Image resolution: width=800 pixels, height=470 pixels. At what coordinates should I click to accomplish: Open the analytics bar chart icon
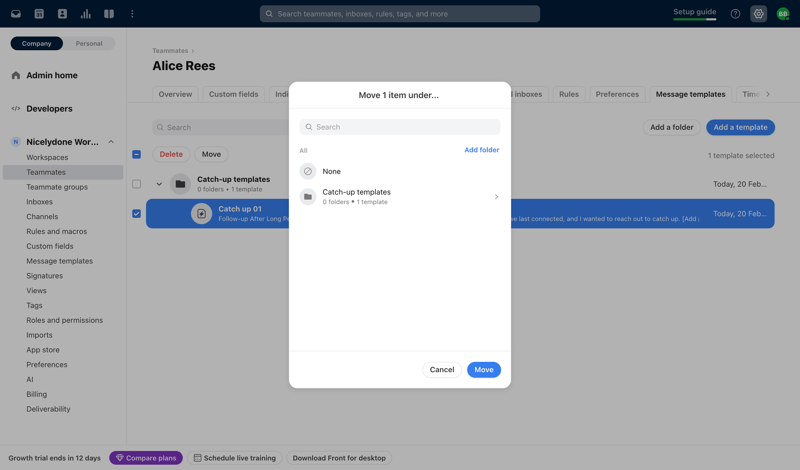[x=86, y=14]
